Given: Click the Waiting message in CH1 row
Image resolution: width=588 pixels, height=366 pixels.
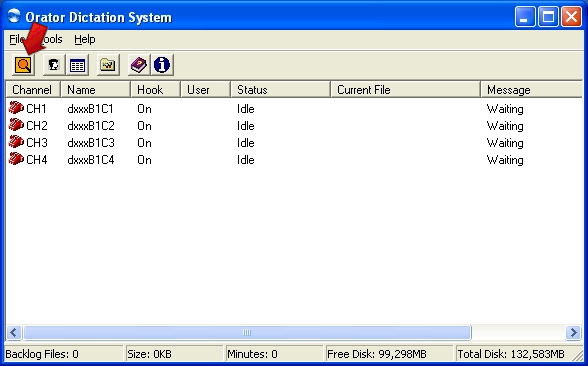Looking at the screenshot, I should [x=505, y=109].
